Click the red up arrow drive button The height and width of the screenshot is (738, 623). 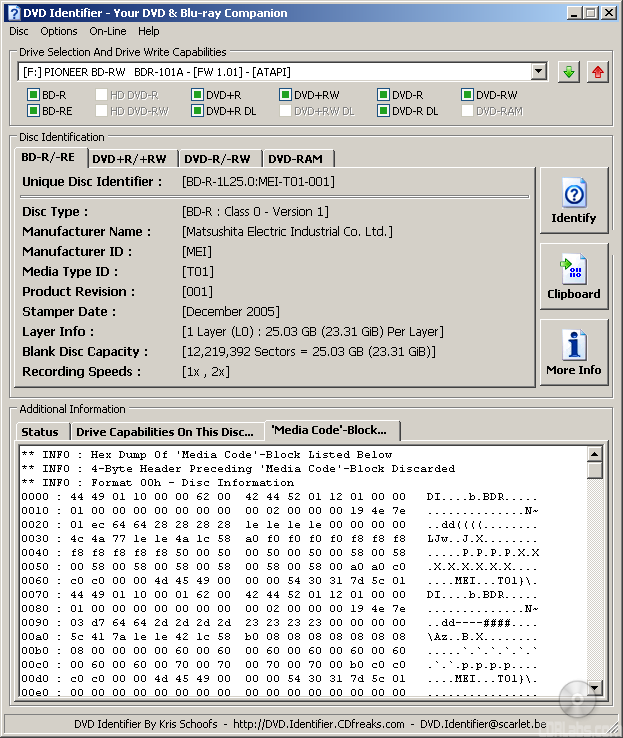597,72
